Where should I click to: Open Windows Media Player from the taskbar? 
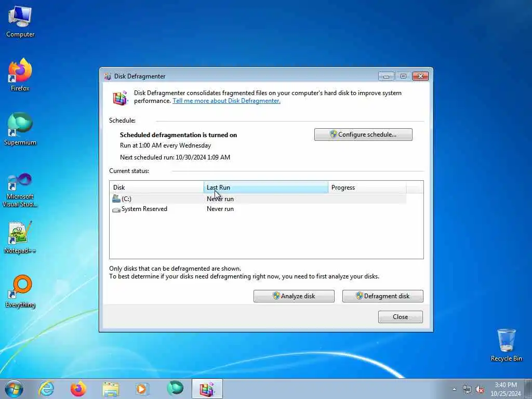point(142,389)
